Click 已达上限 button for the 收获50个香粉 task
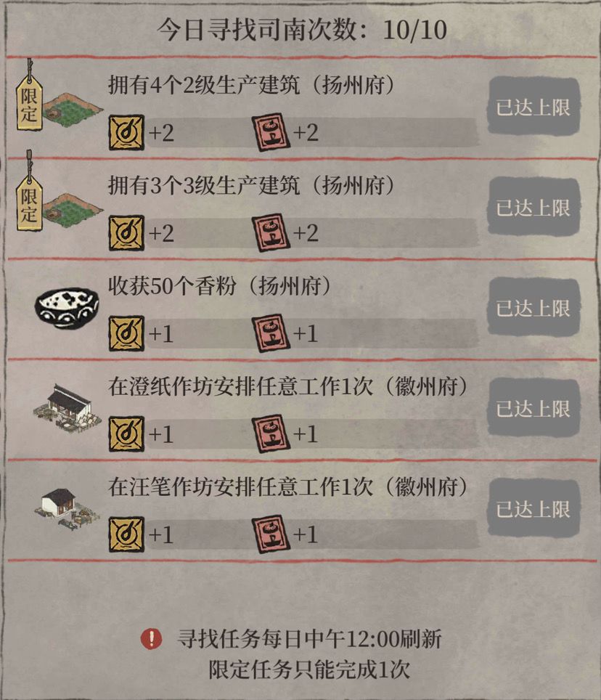 (533, 307)
